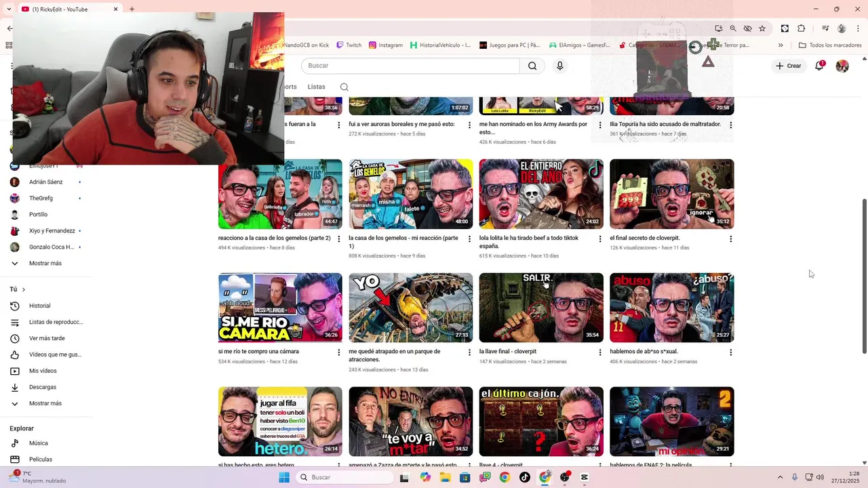Open the Windows Start menu

[x=284, y=477]
